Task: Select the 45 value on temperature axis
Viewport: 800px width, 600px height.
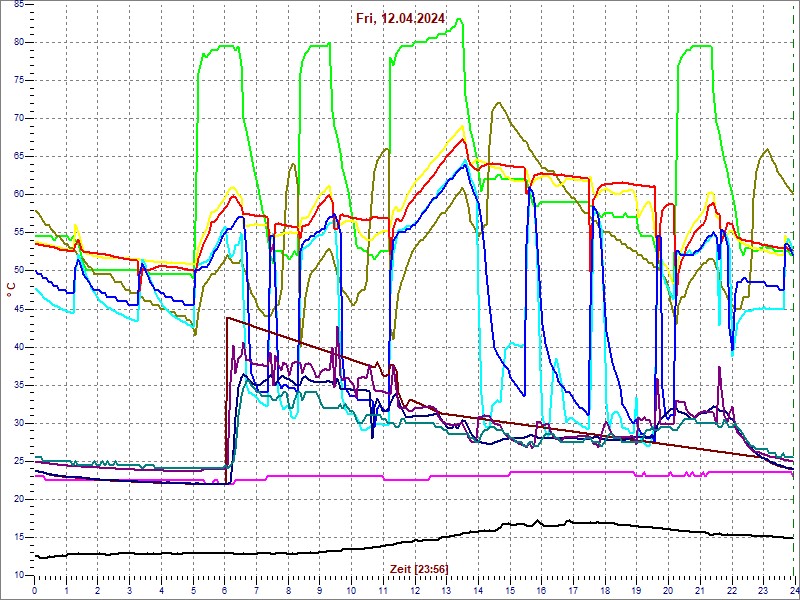Action: [x=19, y=309]
